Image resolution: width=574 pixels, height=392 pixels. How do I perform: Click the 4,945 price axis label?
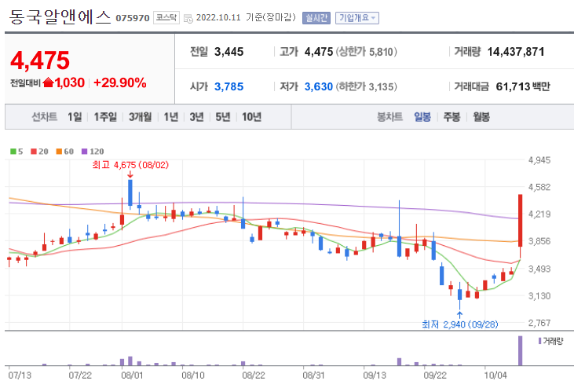click(x=539, y=160)
